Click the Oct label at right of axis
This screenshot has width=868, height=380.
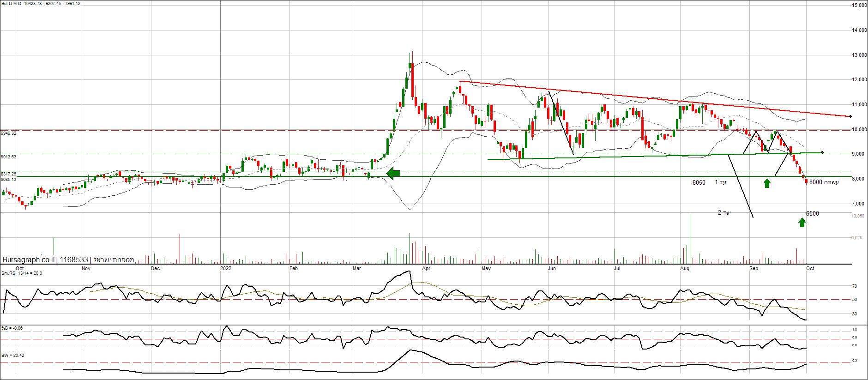(810, 268)
